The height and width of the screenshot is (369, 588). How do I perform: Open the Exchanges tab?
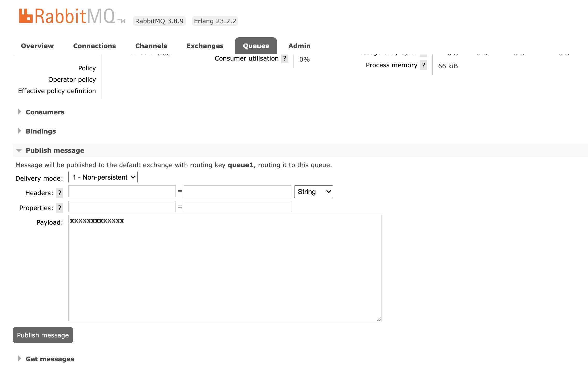point(205,46)
